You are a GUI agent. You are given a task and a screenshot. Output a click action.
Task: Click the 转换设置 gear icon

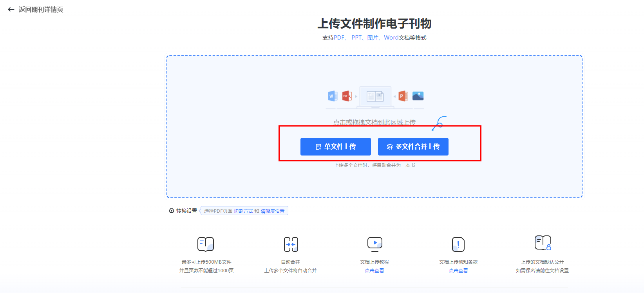pos(172,211)
